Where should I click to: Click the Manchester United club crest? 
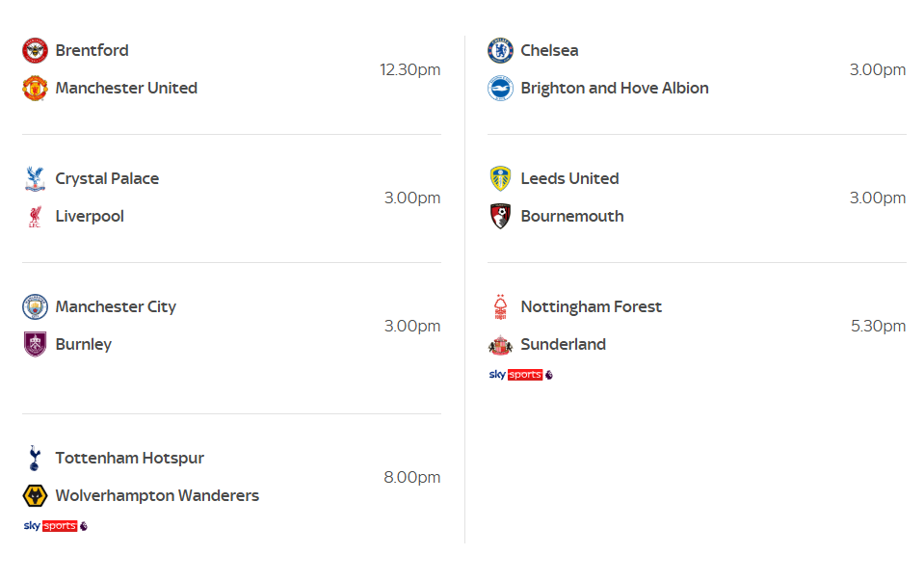point(35,88)
